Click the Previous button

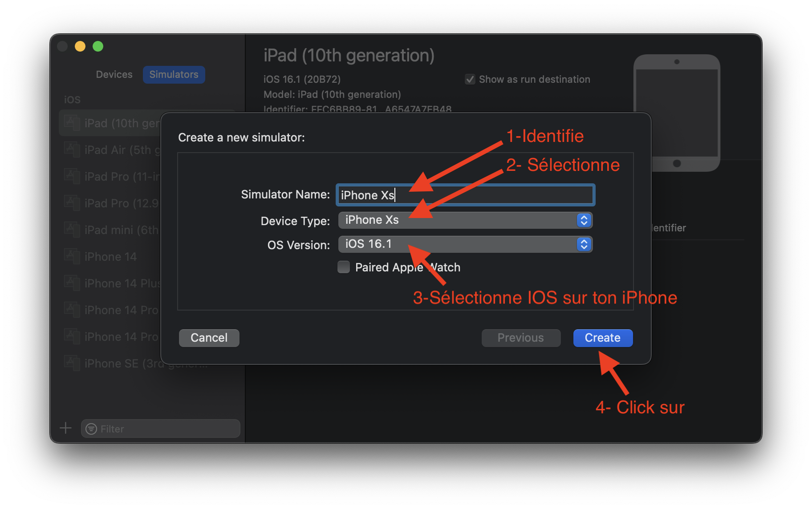pos(520,338)
